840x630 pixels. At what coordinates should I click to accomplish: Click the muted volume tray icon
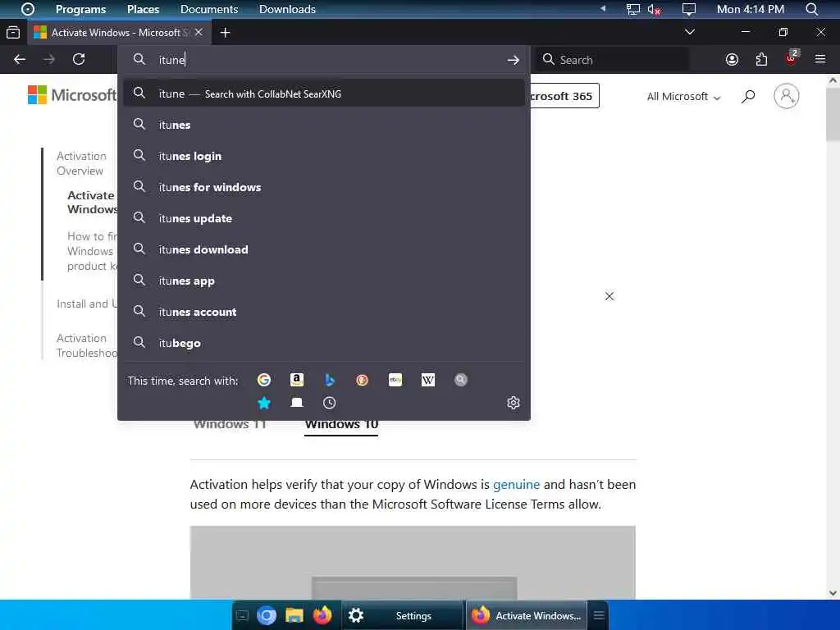tap(654, 9)
